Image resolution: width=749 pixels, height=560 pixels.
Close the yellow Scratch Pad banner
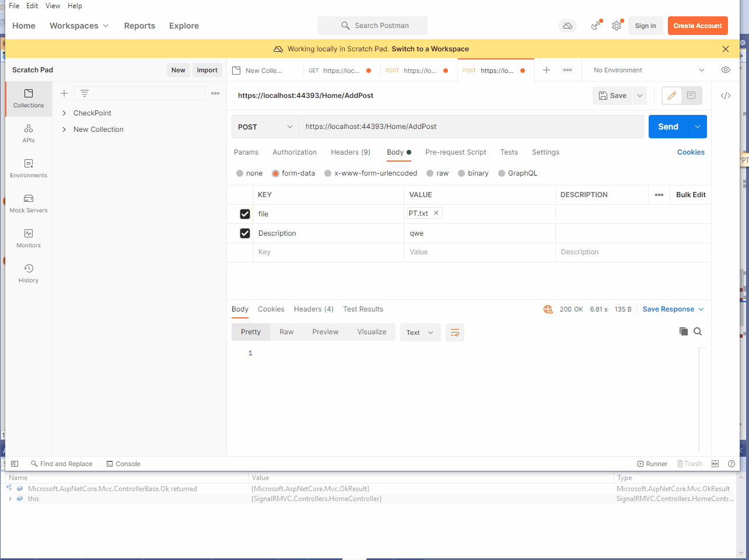[726, 49]
